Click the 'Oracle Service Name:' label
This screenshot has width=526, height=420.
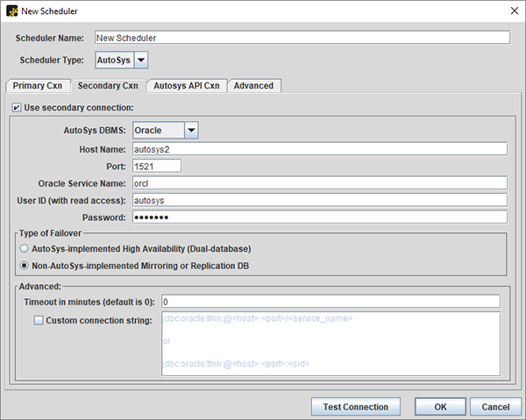82,183
